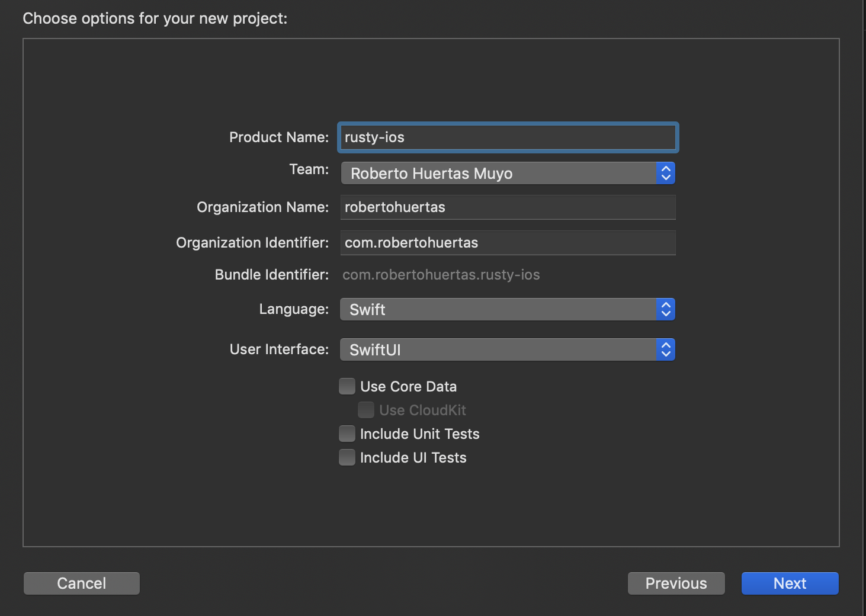Check Include UI Tests

[347, 457]
